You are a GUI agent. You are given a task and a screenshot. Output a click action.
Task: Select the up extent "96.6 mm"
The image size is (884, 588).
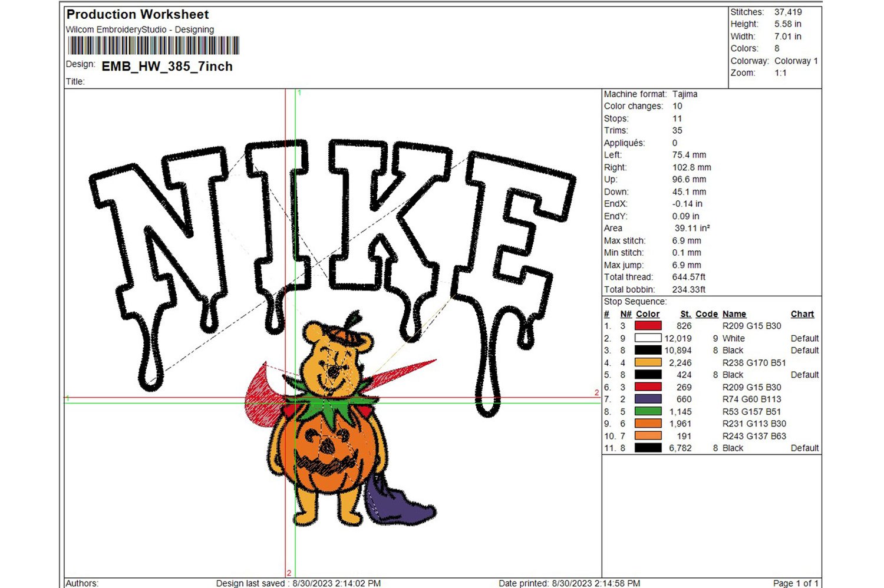pyautogui.click(x=690, y=179)
